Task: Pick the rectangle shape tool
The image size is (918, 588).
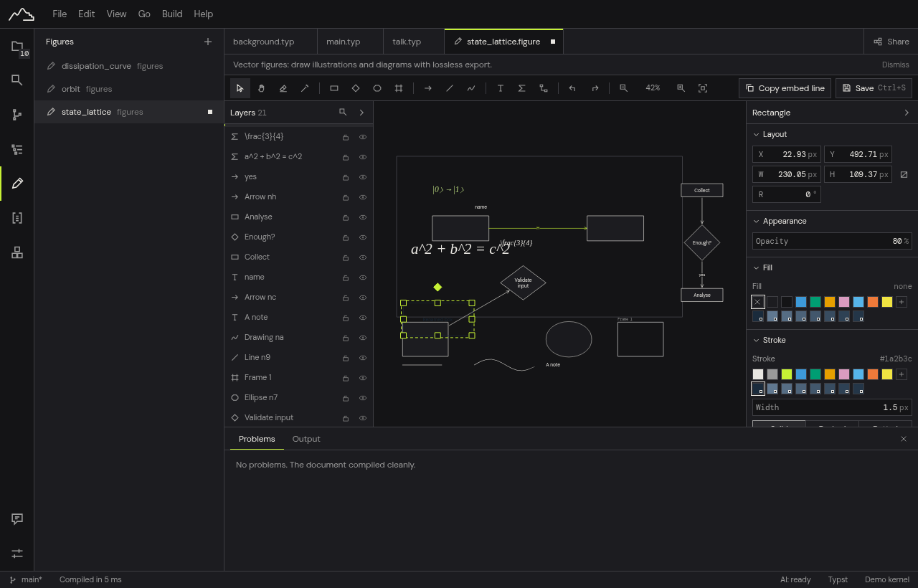Action: (x=333, y=88)
